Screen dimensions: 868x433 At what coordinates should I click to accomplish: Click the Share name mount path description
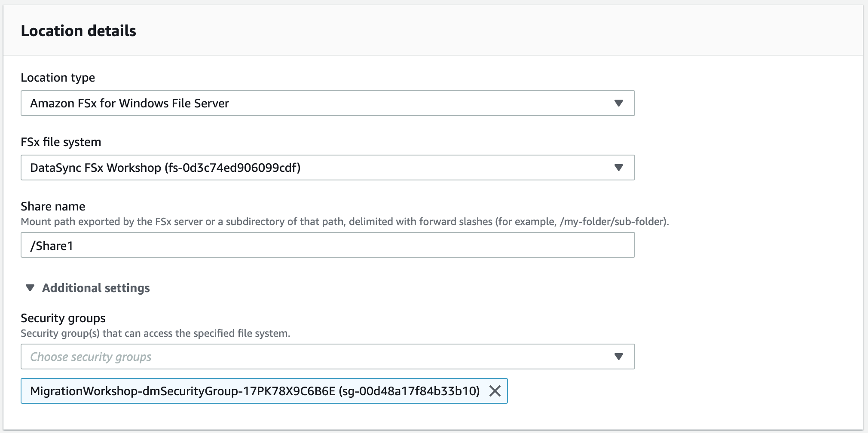(345, 222)
